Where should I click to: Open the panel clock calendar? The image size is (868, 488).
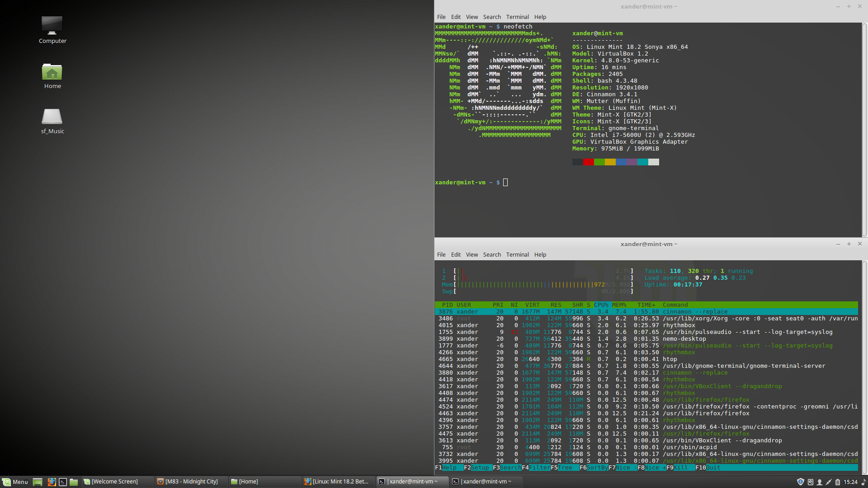coord(850,482)
